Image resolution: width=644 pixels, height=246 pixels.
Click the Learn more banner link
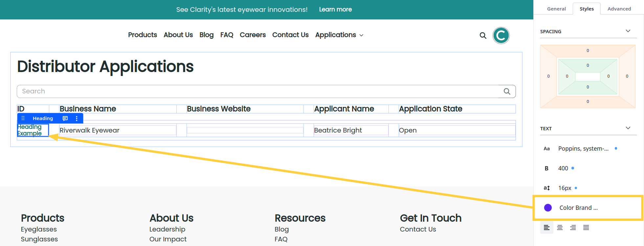click(335, 10)
